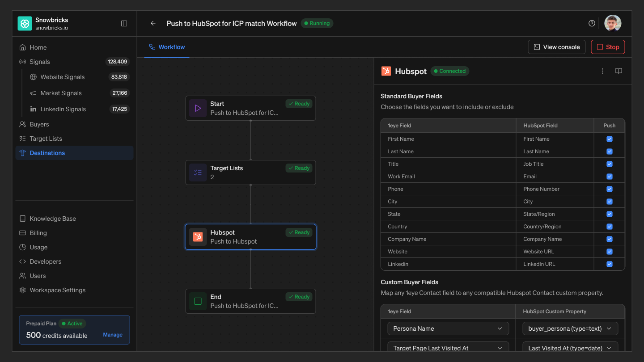Click the View console button
644x362 pixels.
point(557,47)
